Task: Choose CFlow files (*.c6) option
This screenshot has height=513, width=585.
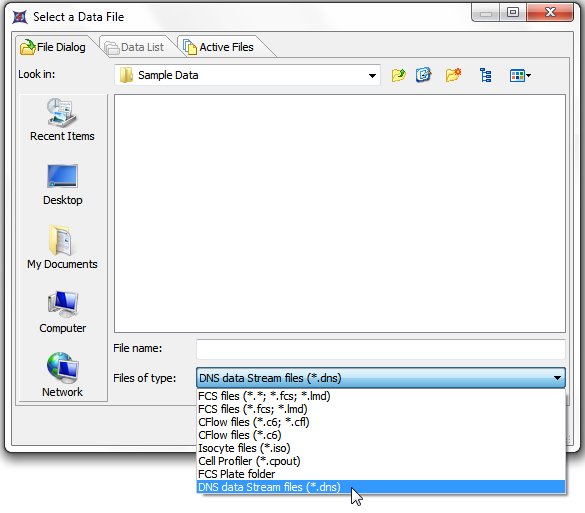Action: coord(381,435)
